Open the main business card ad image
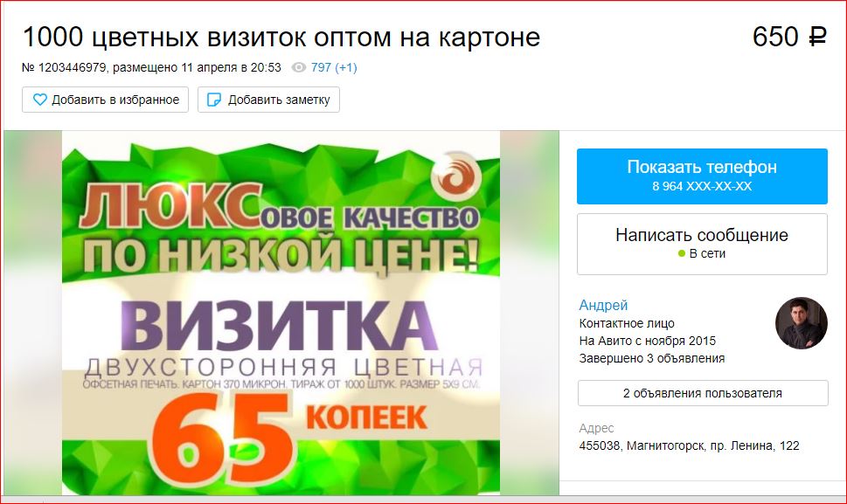Screen dimensions: 847x504 (x=281, y=313)
